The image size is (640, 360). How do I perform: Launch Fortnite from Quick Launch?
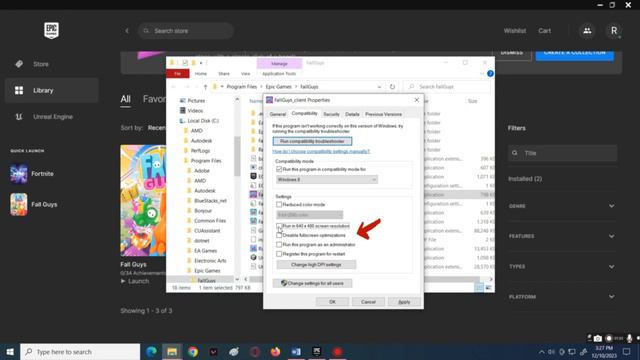coord(33,174)
